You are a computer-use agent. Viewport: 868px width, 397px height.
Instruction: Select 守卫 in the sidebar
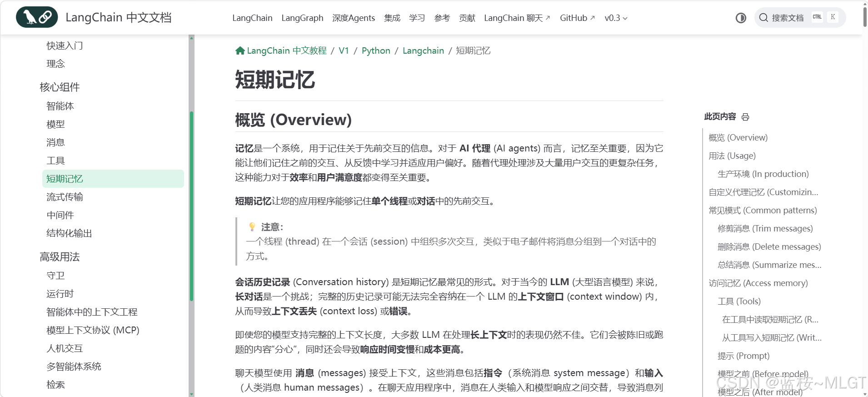pyautogui.click(x=55, y=276)
